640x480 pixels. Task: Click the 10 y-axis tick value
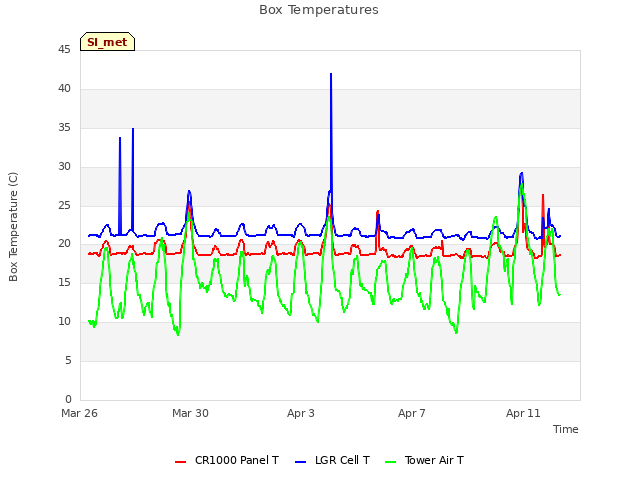point(64,322)
